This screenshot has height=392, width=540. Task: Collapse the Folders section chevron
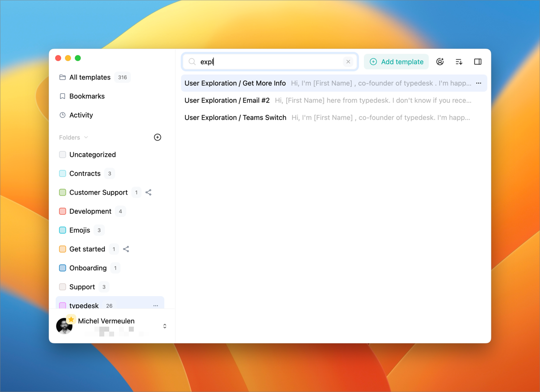point(86,138)
